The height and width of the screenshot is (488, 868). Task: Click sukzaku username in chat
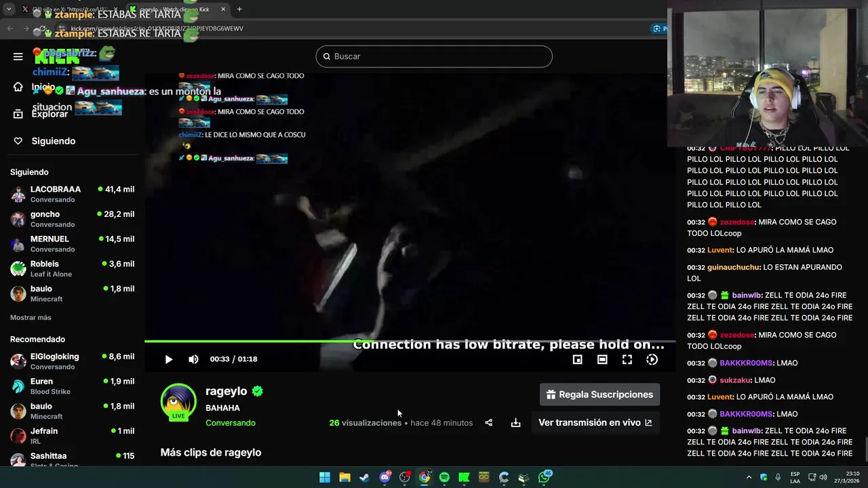pyautogui.click(x=736, y=380)
